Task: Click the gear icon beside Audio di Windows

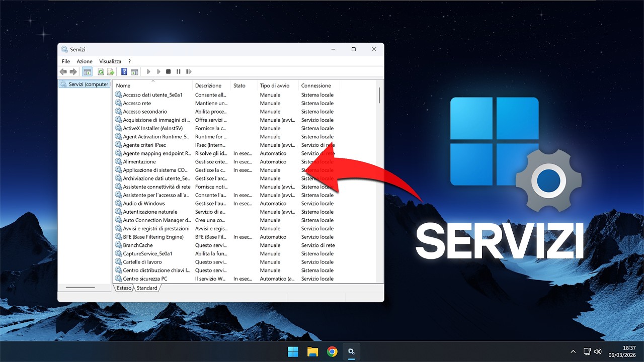Action: click(x=119, y=204)
